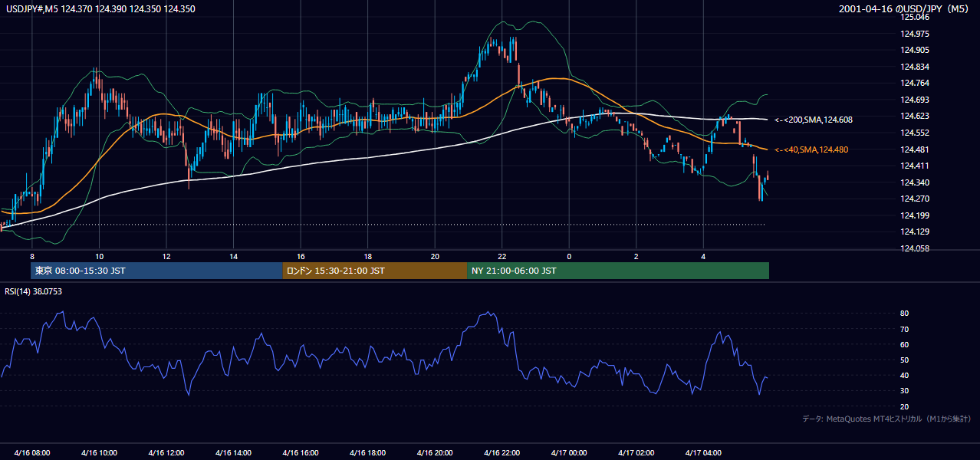Click the 4/17 04:00 date label
Image resolution: width=980 pixels, height=460 pixels.
(x=703, y=452)
